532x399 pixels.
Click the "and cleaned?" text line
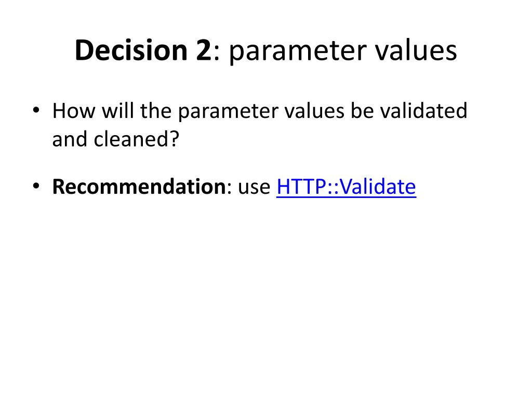tap(115, 139)
